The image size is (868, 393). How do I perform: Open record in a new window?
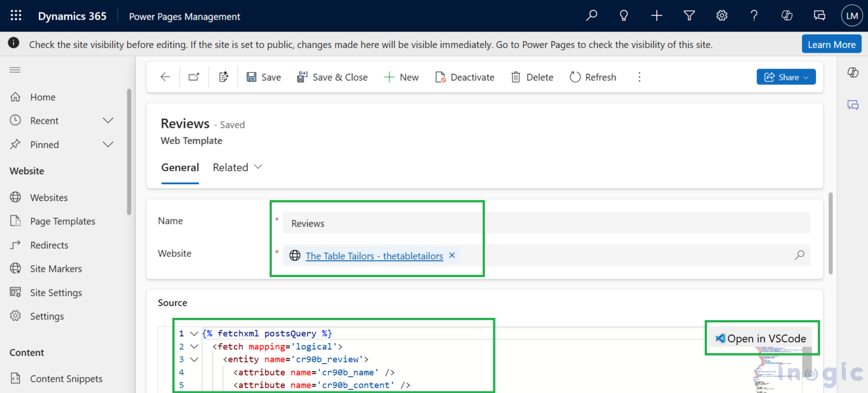(194, 77)
